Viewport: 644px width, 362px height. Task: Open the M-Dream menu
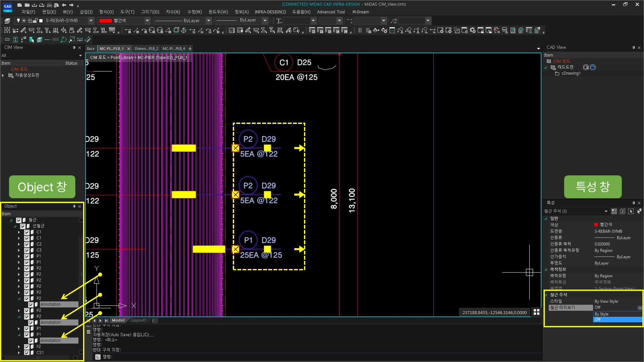[361, 12]
